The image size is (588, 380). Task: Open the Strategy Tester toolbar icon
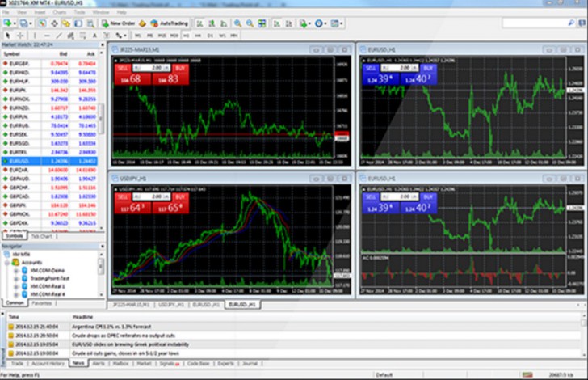[x=90, y=23]
